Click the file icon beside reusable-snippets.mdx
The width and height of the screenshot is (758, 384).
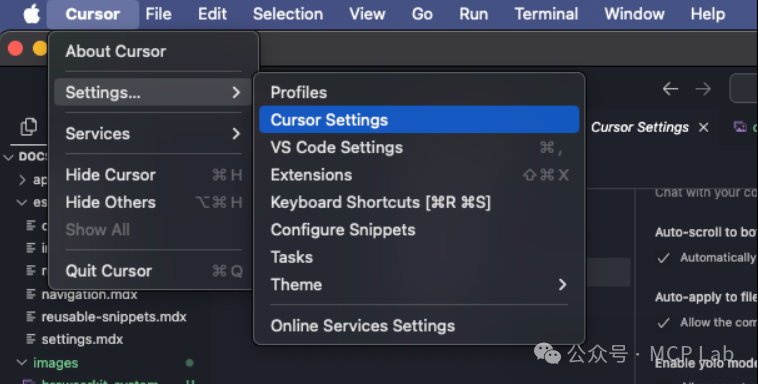click(x=31, y=316)
